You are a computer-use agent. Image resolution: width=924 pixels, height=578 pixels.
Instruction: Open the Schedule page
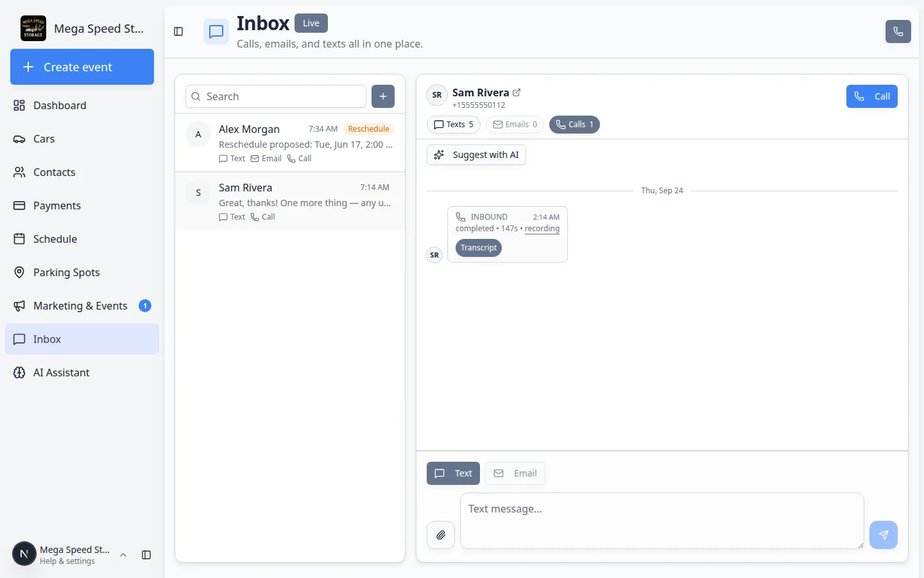[x=82, y=239]
